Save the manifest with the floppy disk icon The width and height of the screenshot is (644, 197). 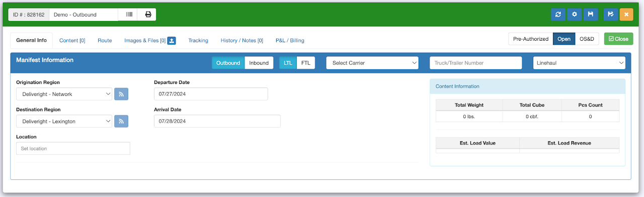click(591, 15)
